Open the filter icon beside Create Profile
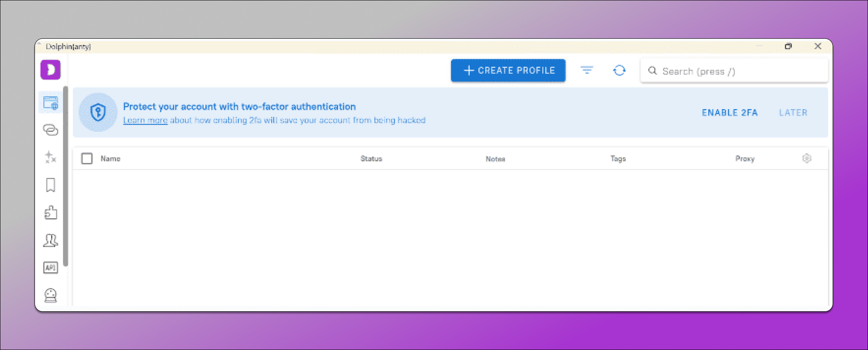868x350 pixels. tap(587, 70)
